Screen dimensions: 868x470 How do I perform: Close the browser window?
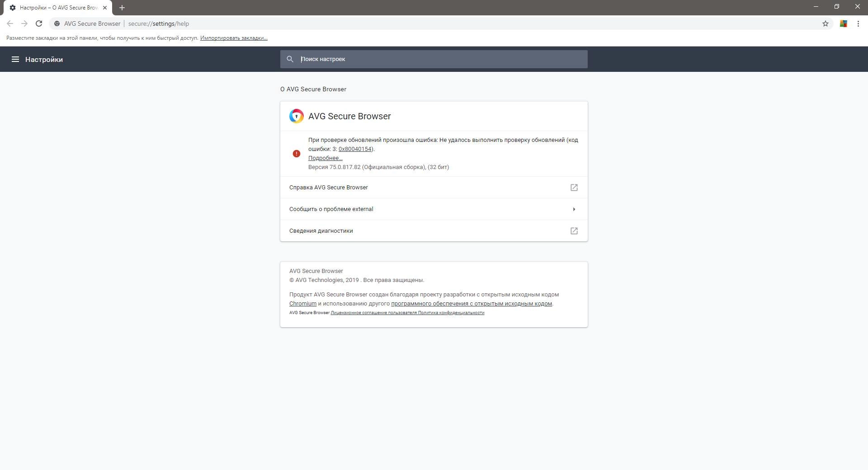click(858, 6)
